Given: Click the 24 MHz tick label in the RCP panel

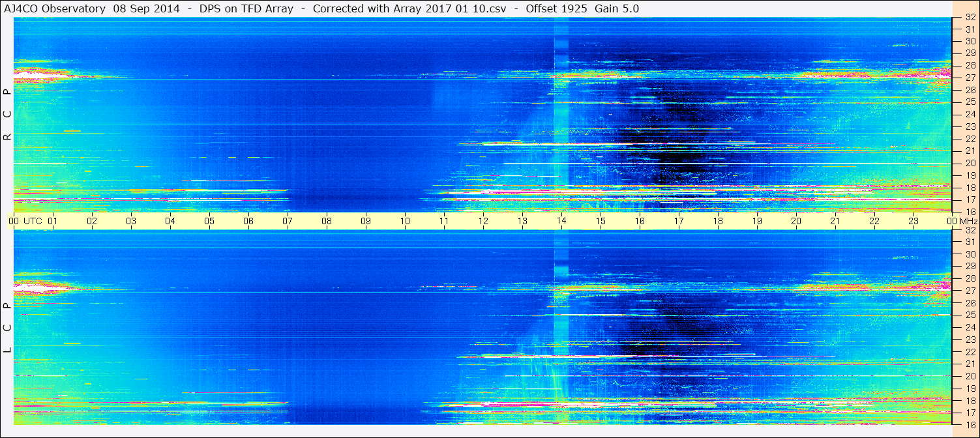Looking at the screenshot, I should click(970, 115).
